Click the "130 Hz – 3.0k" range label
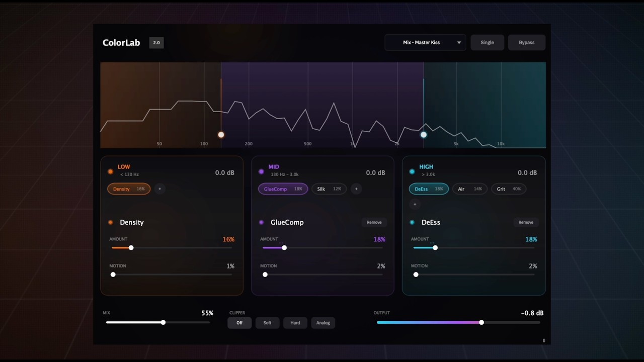This screenshot has width=644, height=362. [285, 174]
